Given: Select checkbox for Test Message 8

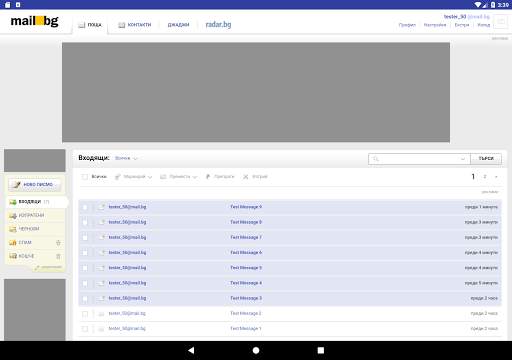Looking at the screenshot, I should coord(85,222).
